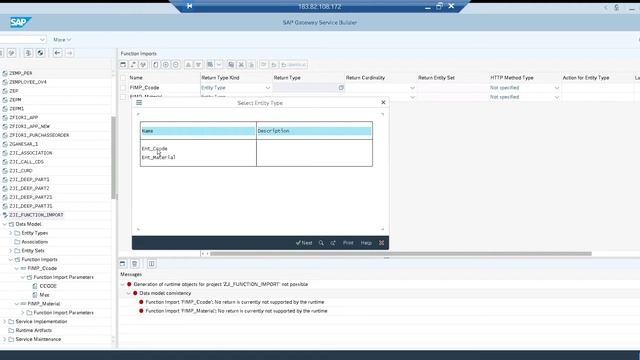
Task: Click the Undo icon in grid toolbar
Action: [274, 65]
